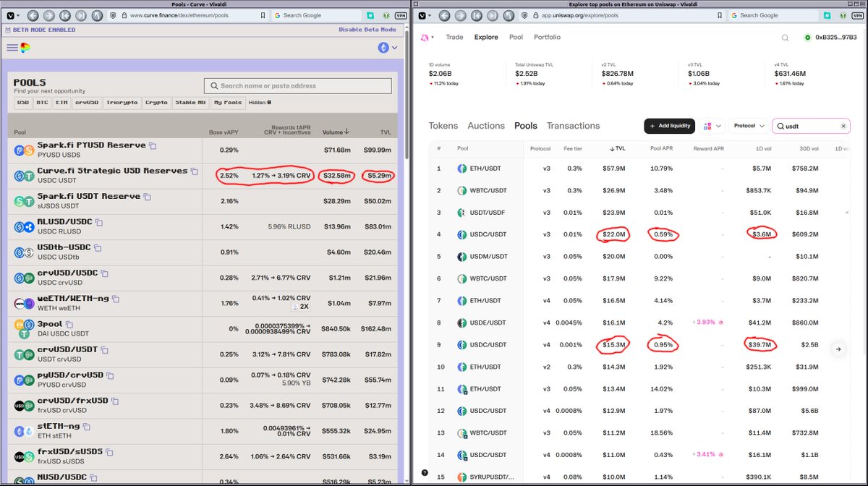Toggle the ETH pool filter
868x486 pixels.
[x=61, y=103]
